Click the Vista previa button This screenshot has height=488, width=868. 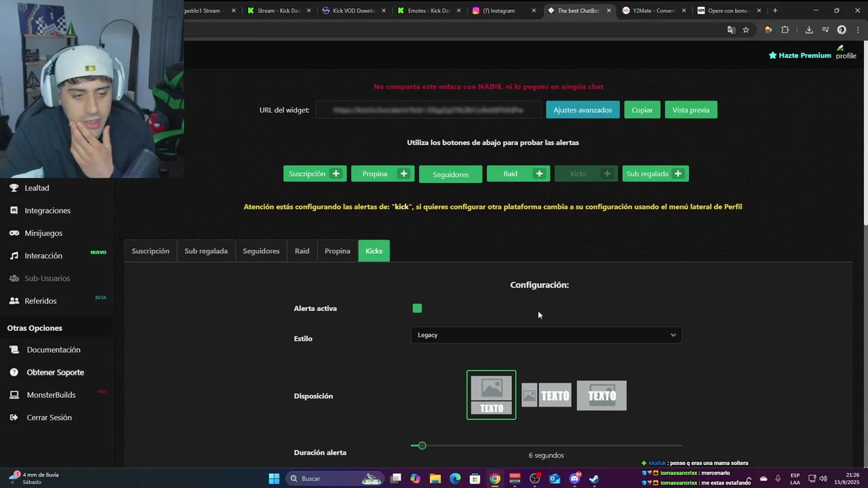point(691,110)
